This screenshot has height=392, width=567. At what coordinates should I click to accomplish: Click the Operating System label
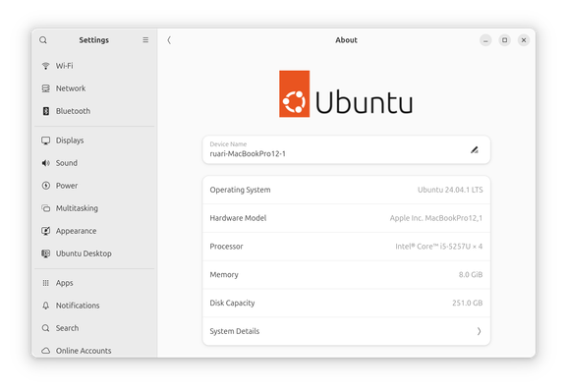pyautogui.click(x=240, y=190)
